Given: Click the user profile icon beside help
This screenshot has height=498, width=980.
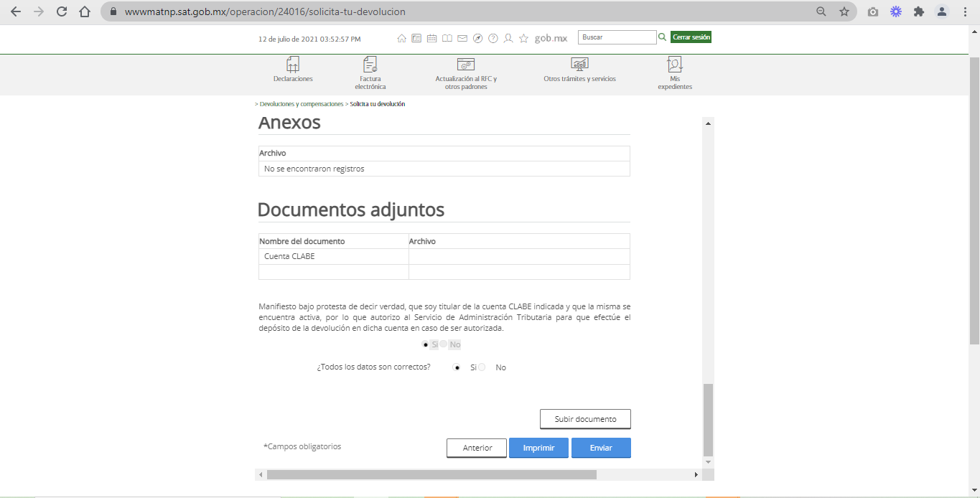Looking at the screenshot, I should click(x=508, y=38).
